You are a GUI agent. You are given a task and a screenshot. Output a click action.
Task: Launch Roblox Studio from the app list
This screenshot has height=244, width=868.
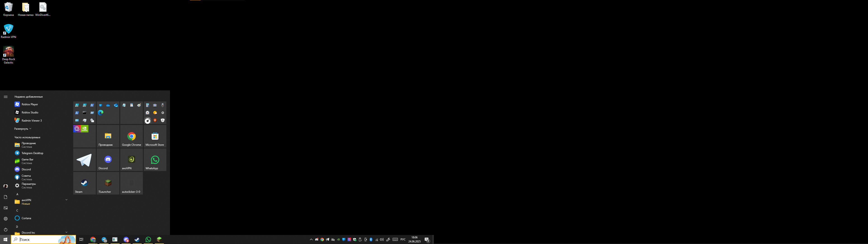40,113
